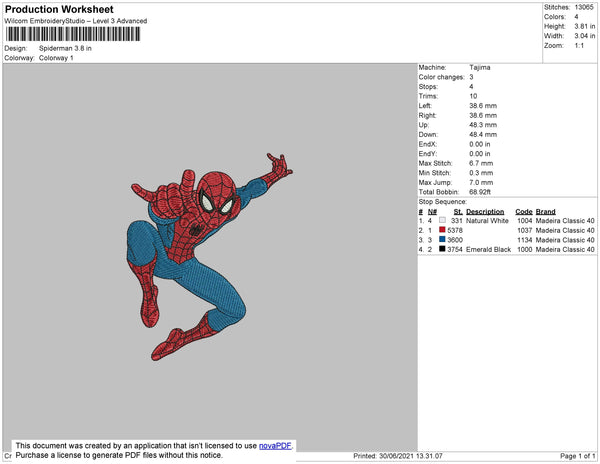The image size is (600, 464).
Task: Click the Natural White color swatch
Action: coord(442,220)
